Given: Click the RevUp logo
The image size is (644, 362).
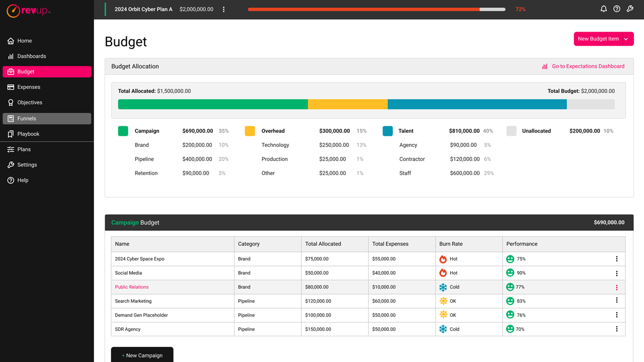Looking at the screenshot, I should (29, 11).
